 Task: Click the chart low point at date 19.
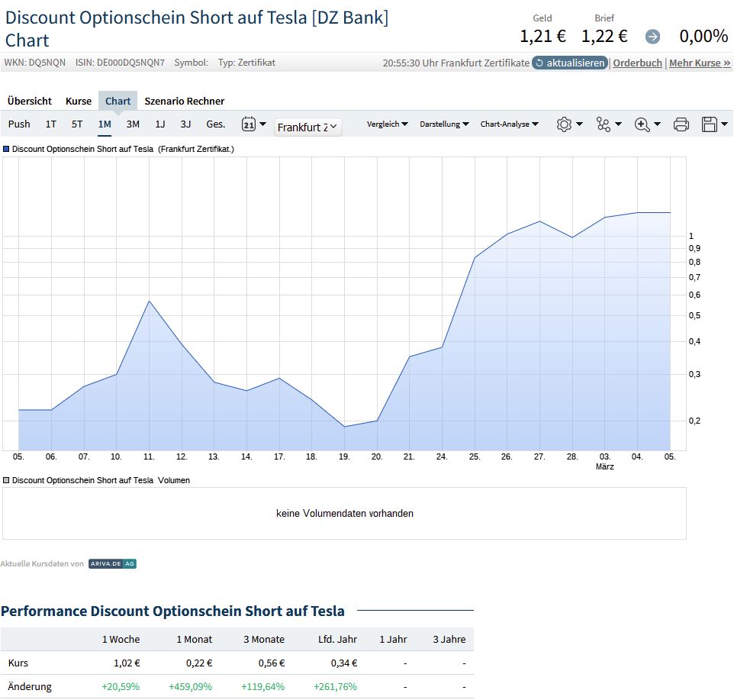[345, 427]
